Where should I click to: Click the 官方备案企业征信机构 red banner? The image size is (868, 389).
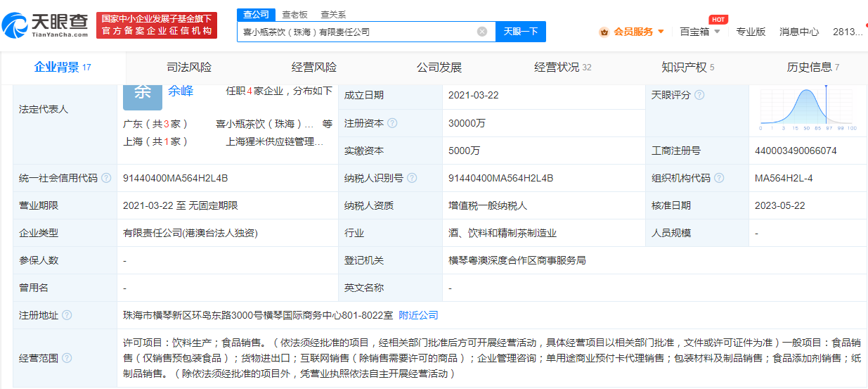pos(157,25)
